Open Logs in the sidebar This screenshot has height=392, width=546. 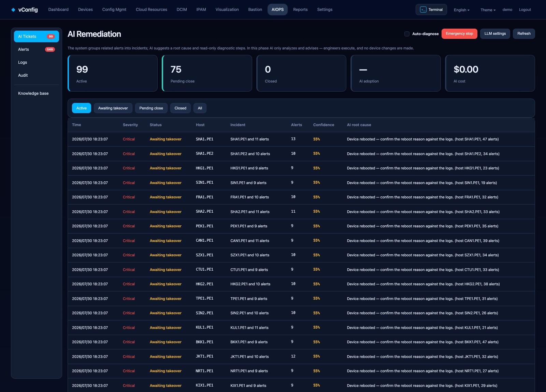(36, 62)
